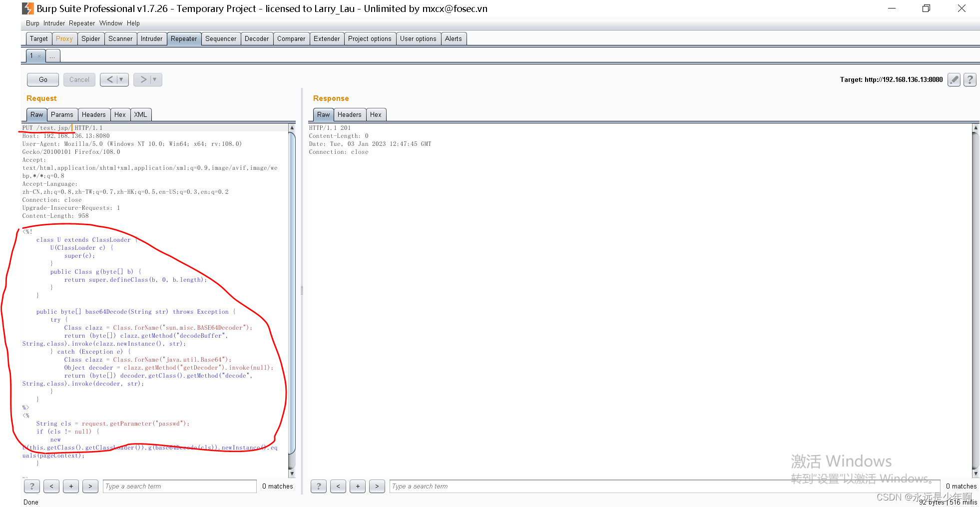Open the Repeater menu
This screenshot has width=980, height=507.
[82, 23]
